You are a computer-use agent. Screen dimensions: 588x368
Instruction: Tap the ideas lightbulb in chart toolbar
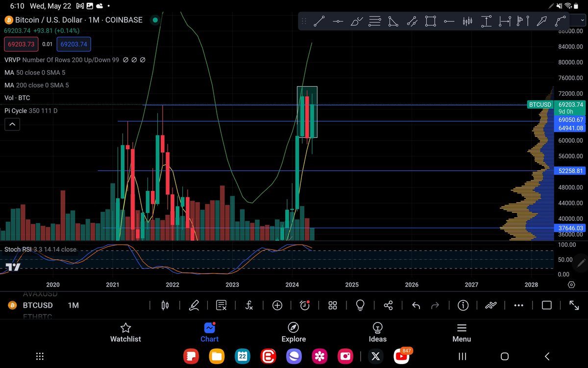tap(360, 305)
